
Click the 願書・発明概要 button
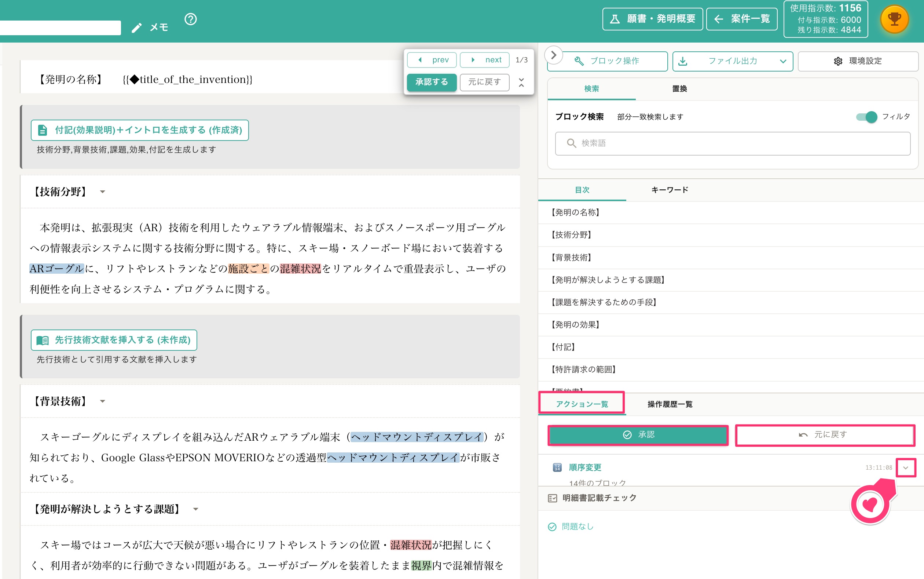coord(652,19)
